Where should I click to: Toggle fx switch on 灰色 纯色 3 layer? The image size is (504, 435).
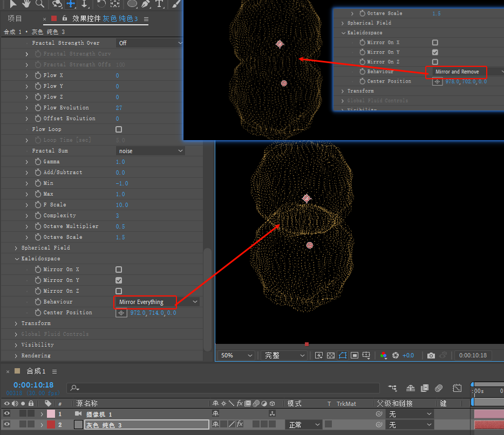[x=240, y=424]
